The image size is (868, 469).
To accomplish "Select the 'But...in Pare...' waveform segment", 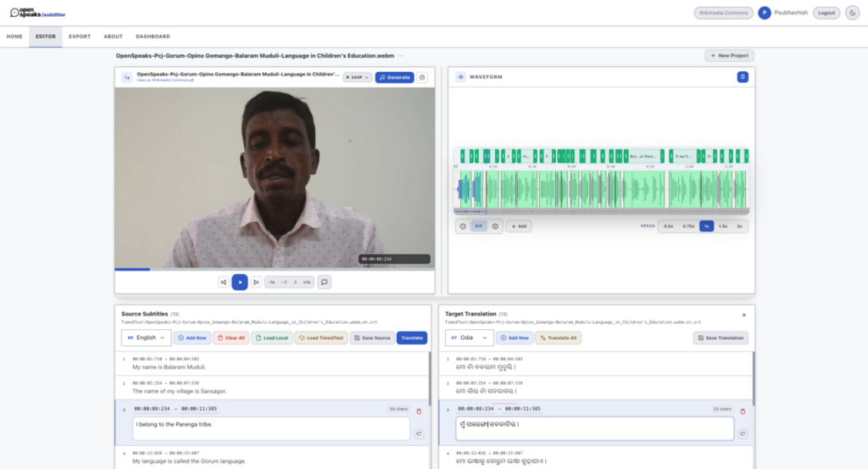I will 643,156.
